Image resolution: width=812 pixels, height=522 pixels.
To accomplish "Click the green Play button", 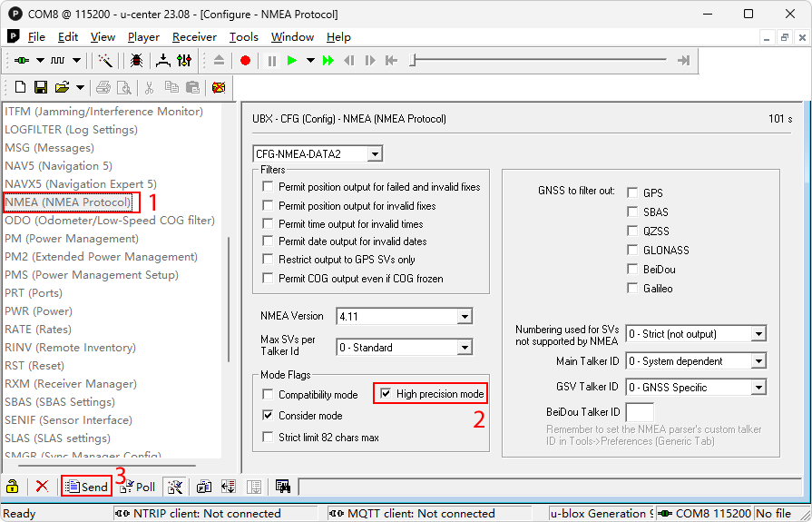I will coord(292,61).
